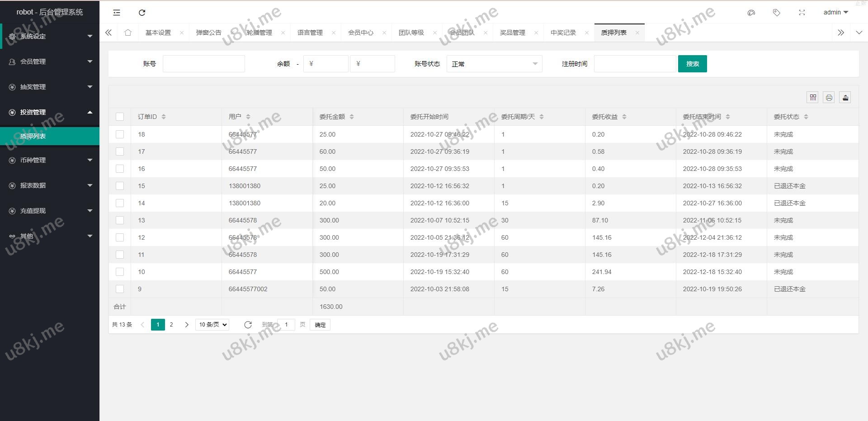
Task: Toggle the select-all header checkbox
Action: pyautogui.click(x=120, y=117)
